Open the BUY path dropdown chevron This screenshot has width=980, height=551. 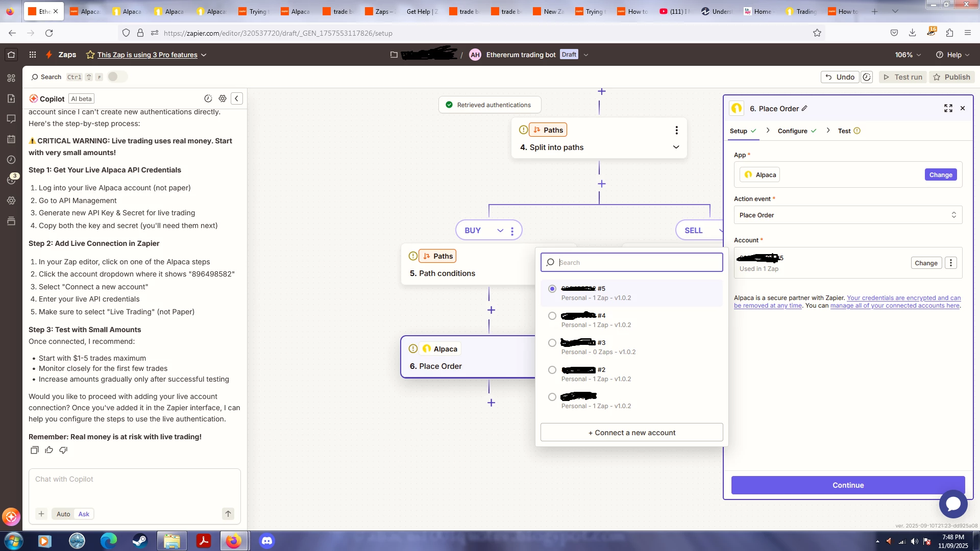coord(500,231)
